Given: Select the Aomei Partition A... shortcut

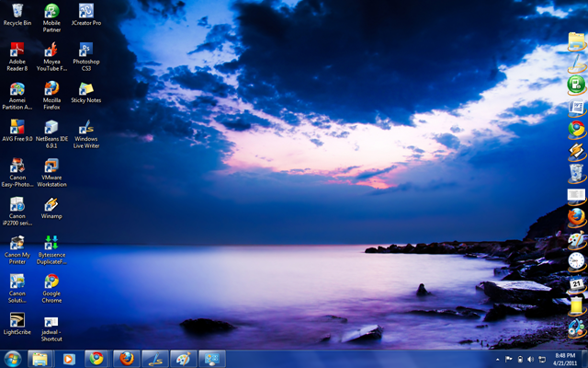Looking at the screenshot, I should 17,96.
